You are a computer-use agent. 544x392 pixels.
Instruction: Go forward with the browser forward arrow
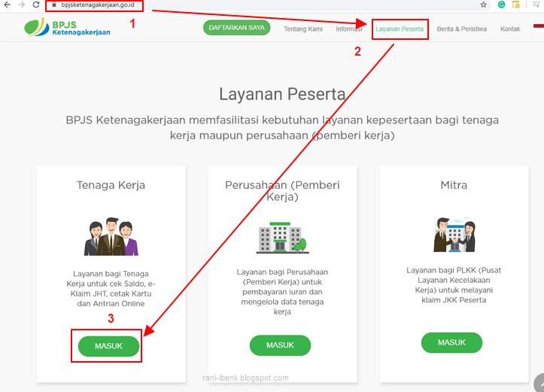pyautogui.click(x=22, y=5)
